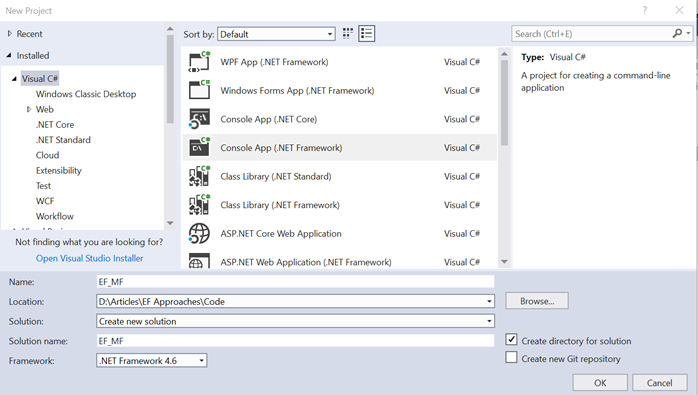Click the OK button
The height and width of the screenshot is (395, 698).
[x=600, y=383]
